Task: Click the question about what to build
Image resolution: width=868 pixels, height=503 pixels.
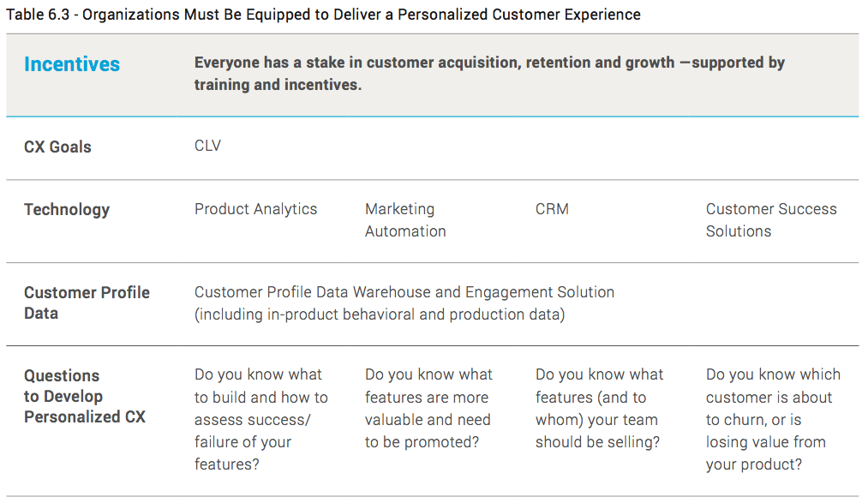Action: tap(261, 419)
